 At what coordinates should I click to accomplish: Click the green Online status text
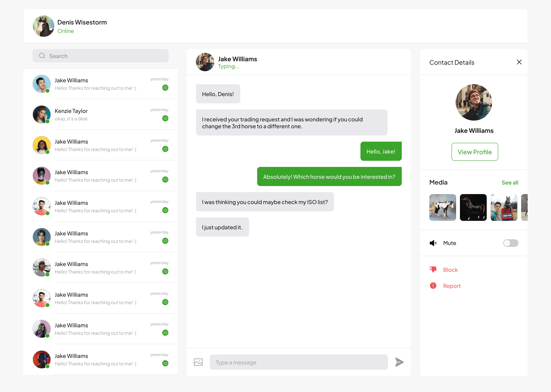(x=66, y=31)
